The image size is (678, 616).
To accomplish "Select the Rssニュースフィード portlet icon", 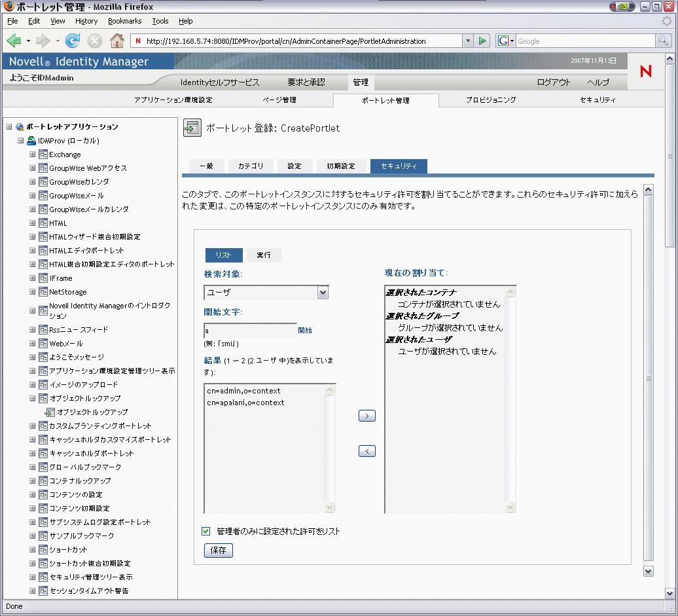I will tap(43, 330).
